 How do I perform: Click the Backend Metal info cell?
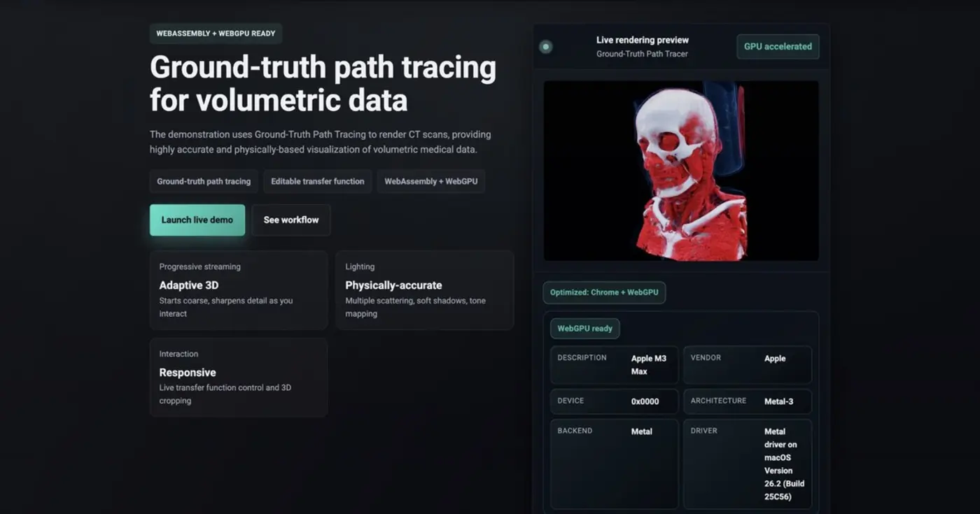pos(614,464)
